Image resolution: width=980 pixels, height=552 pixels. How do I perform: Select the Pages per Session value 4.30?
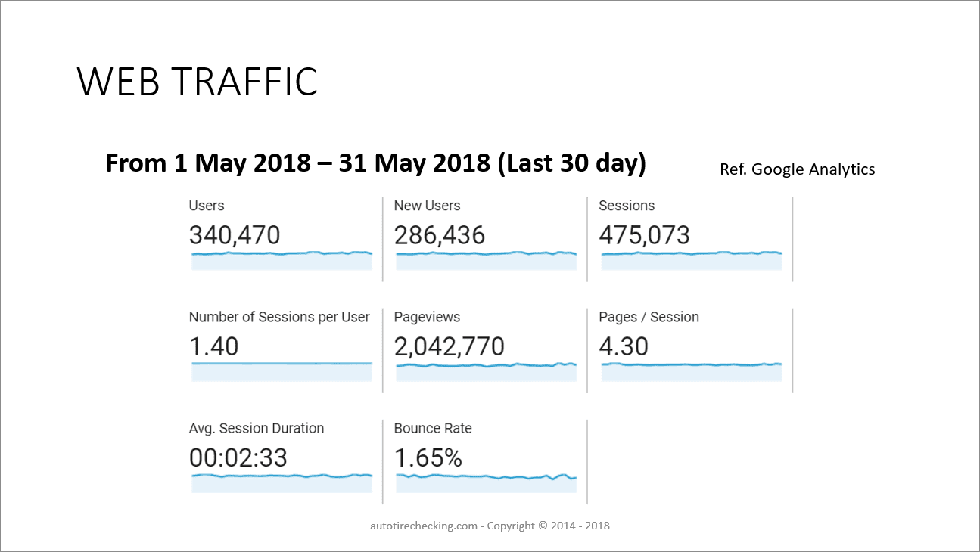click(624, 346)
